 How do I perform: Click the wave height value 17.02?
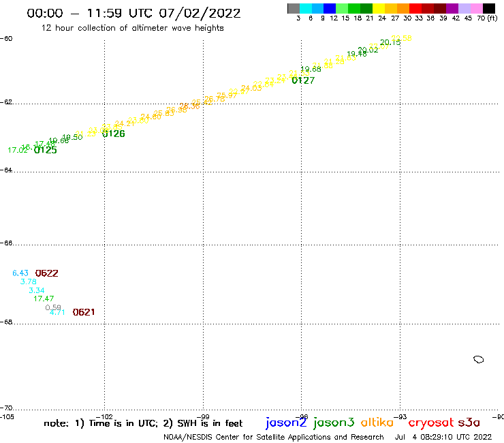18,150
